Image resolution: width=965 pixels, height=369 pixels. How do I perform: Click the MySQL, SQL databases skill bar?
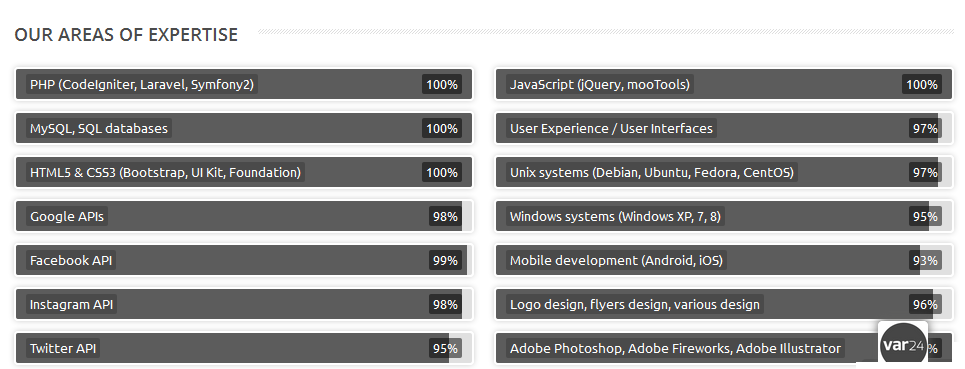(244, 129)
